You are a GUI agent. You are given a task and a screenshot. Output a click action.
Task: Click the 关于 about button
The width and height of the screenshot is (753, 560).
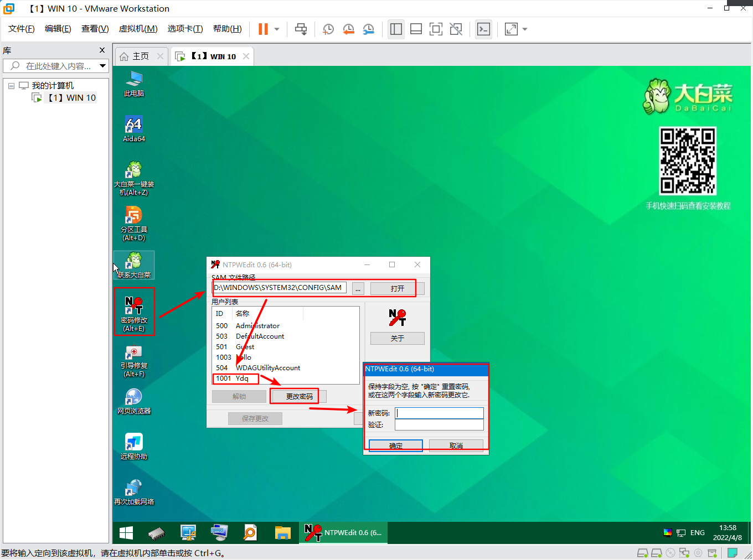[x=397, y=338]
